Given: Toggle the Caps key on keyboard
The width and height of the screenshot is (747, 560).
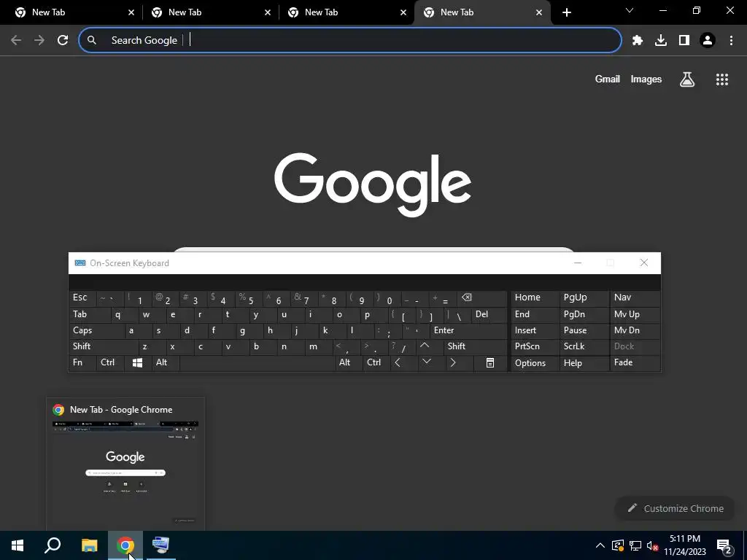Looking at the screenshot, I should tap(97, 330).
